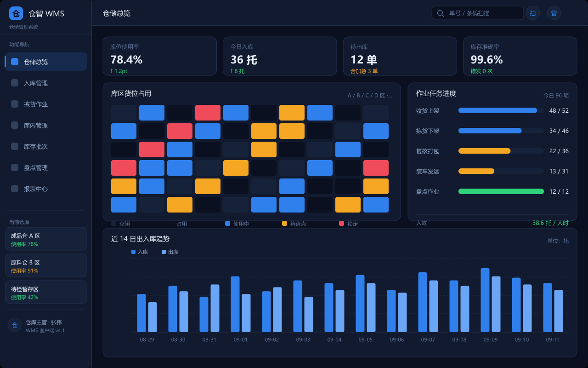This screenshot has width=588, height=368.
Task: Click the 复核打包 progress bar
Action: point(501,151)
